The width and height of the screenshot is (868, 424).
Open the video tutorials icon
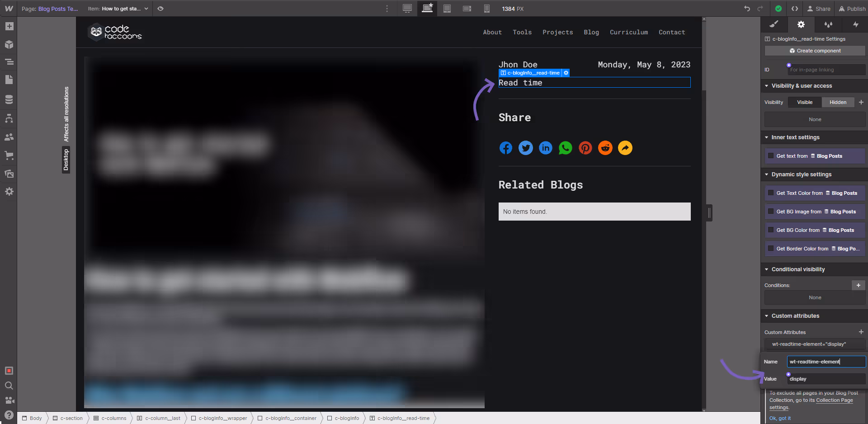pyautogui.click(x=9, y=400)
